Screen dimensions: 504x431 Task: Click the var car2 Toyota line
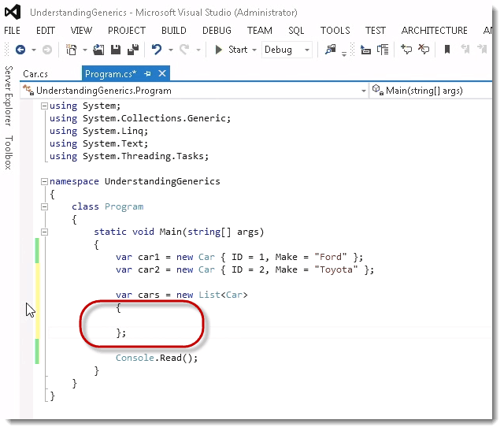(245, 269)
